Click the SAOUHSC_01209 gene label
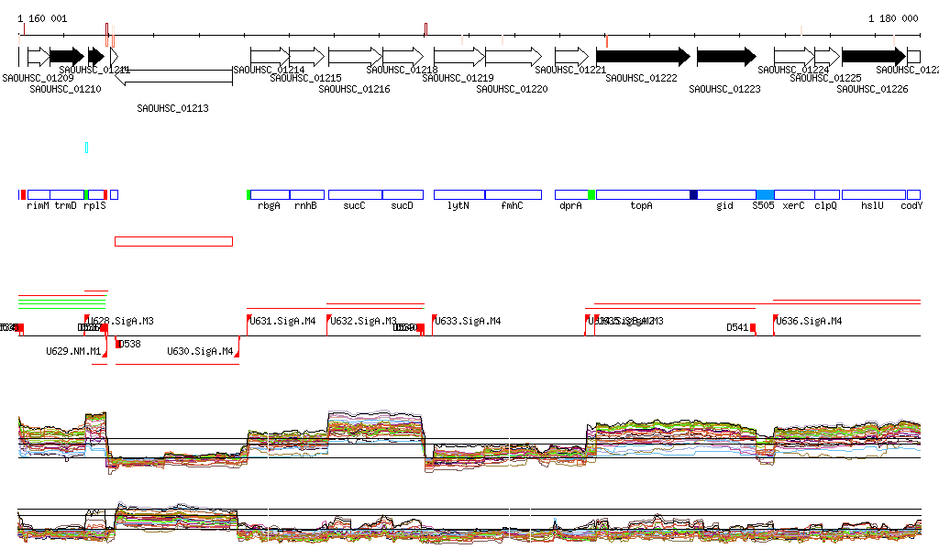The width and height of the screenshot is (939, 560). point(39,79)
